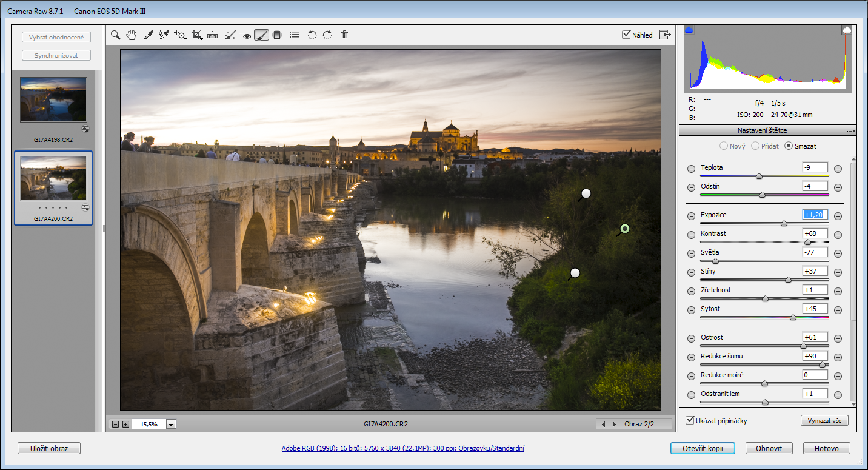Screen dimensions: 868x470
Task: Click the Otevřít kopii button
Action: click(x=703, y=449)
